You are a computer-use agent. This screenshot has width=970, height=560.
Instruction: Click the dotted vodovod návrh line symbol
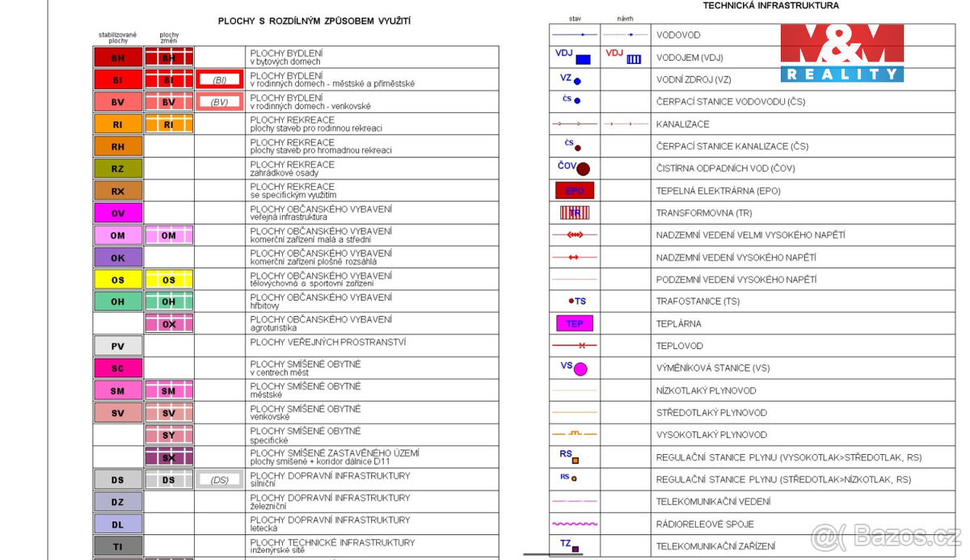(625, 35)
